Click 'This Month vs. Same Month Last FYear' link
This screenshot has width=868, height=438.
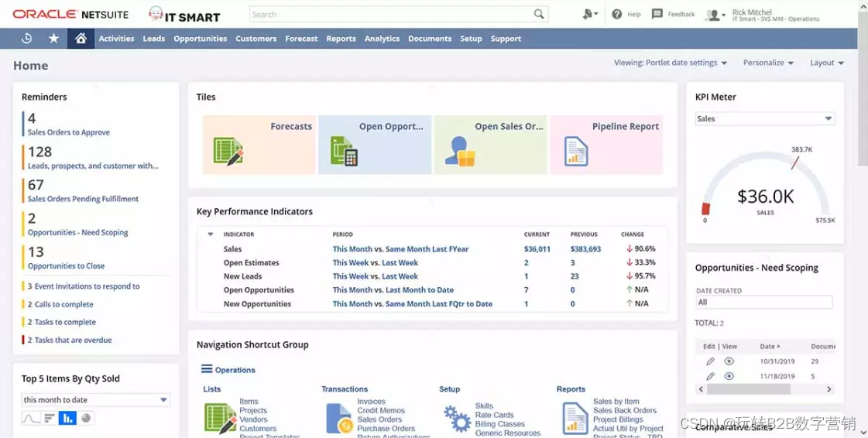coord(400,249)
